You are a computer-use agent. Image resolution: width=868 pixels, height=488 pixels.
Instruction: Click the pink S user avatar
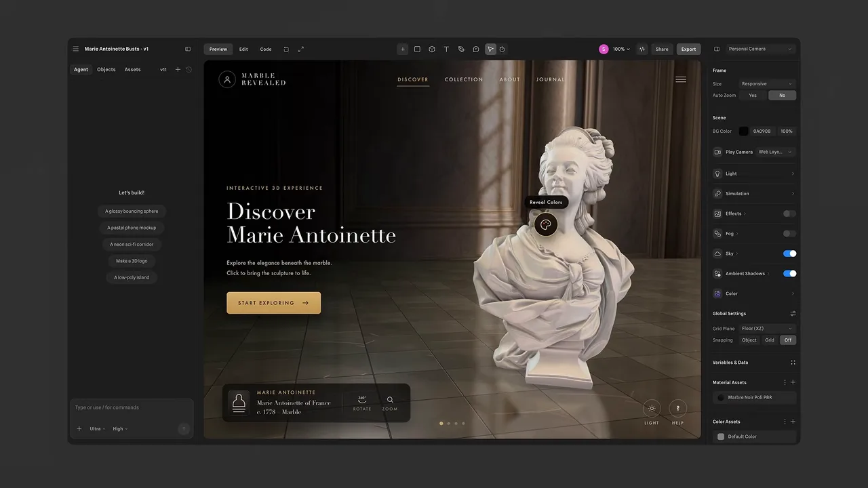click(604, 49)
